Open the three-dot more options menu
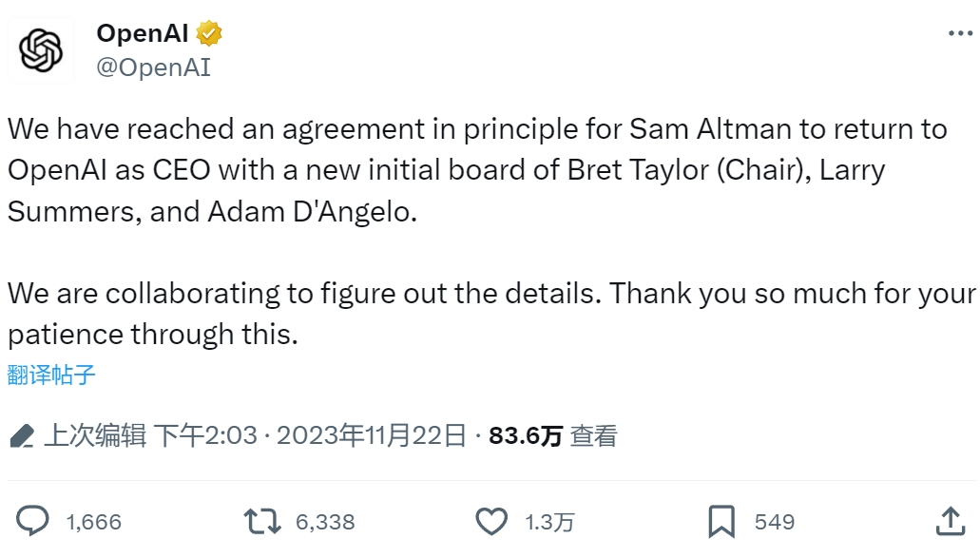Screen dimensions: 980x558 [960, 33]
